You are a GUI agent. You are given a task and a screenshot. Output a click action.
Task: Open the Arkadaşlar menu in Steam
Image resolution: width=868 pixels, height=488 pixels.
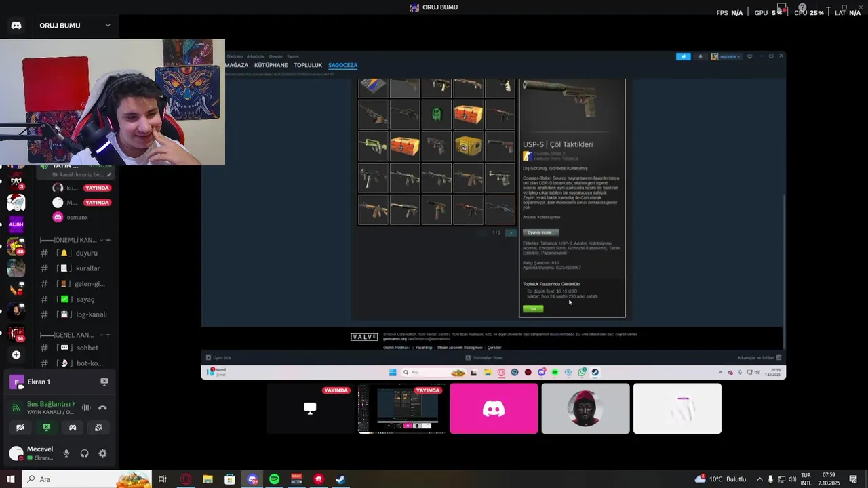pos(256,56)
